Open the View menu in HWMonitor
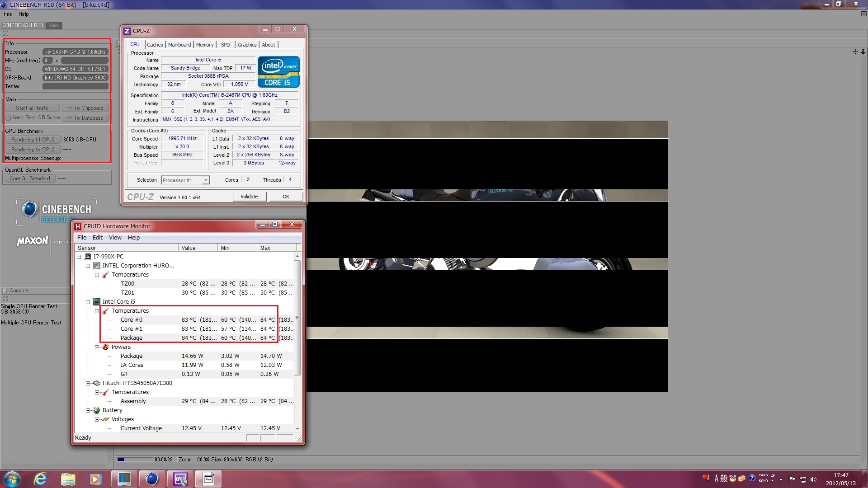Screen dimensions: 868x488 (115, 238)
